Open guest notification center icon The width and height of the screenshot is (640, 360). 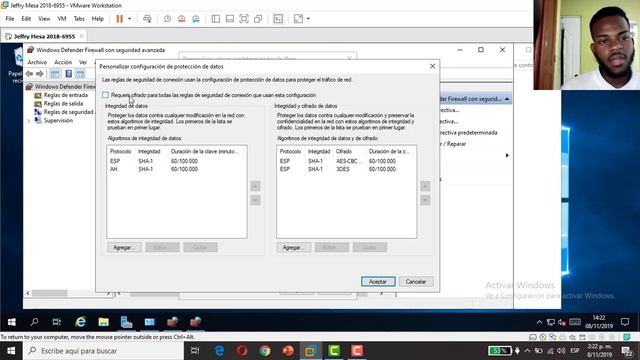[x=624, y=322]
